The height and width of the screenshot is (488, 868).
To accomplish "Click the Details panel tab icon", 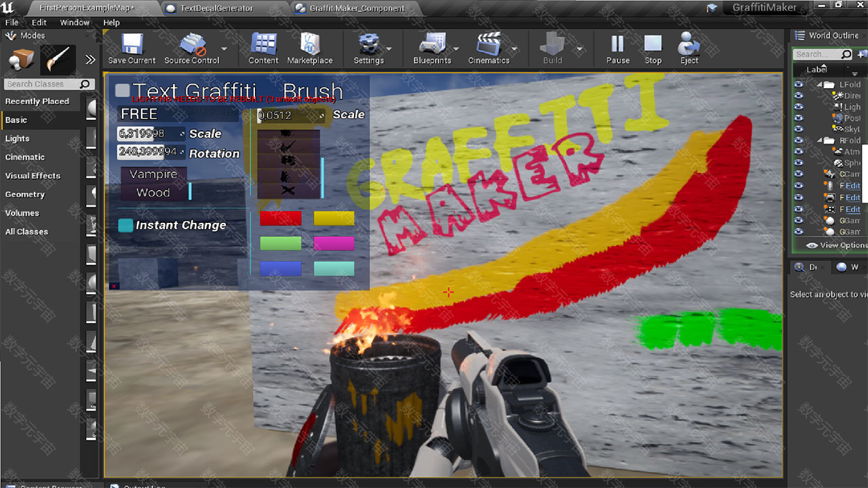I will [799, 267].
